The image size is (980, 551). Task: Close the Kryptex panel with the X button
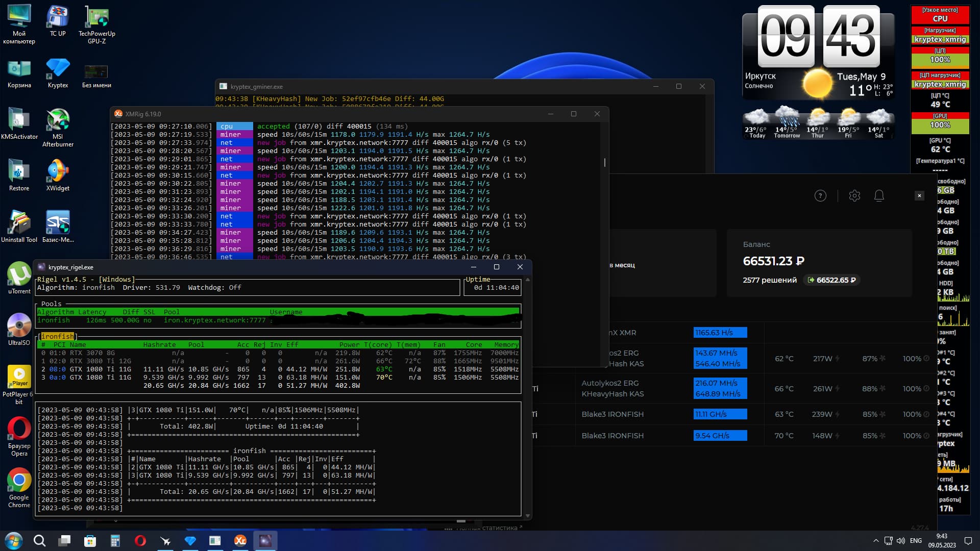point(919,195)
